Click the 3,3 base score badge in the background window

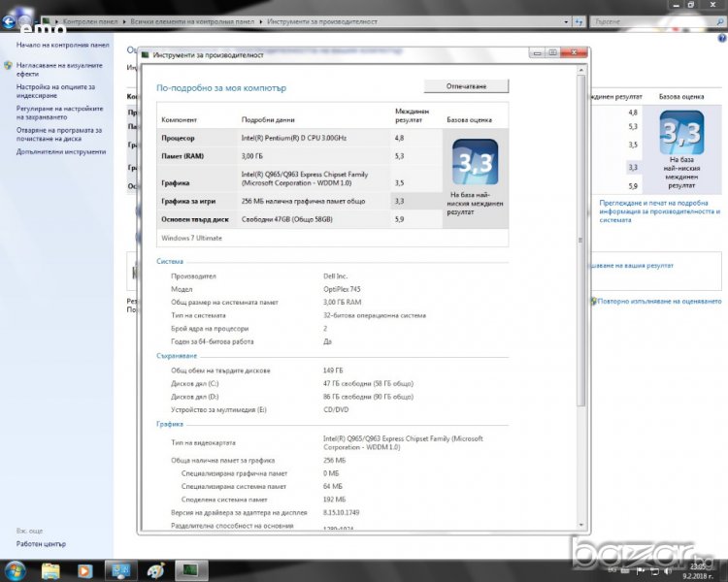point(681,132)
